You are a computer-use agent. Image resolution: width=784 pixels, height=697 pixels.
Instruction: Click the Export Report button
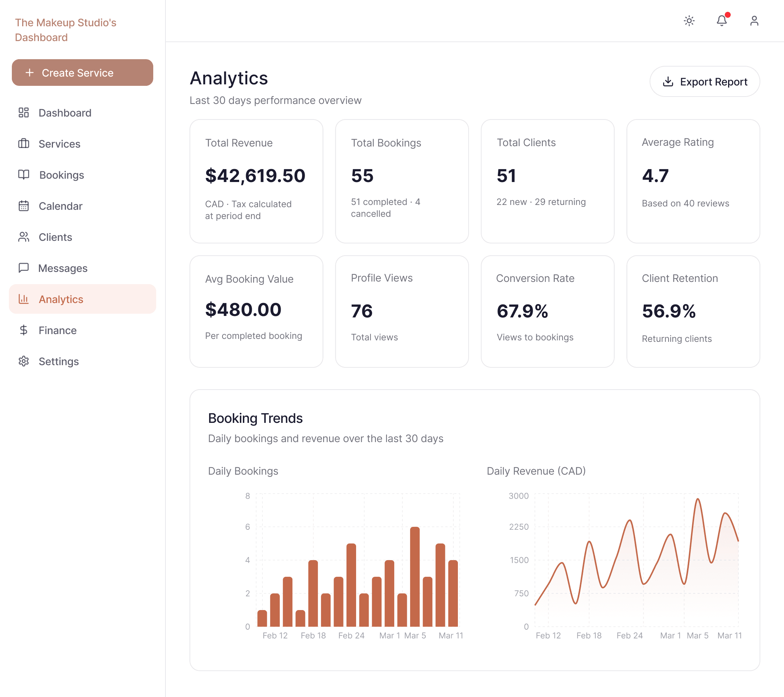pyautogui.click(x=705, y=81)
